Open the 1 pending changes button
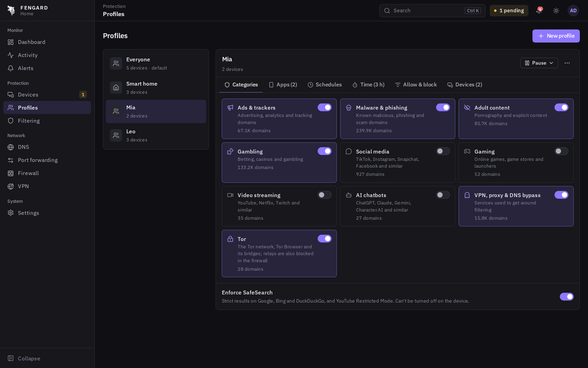This screenshot has height=368, width=588. [x=509, y=11]
